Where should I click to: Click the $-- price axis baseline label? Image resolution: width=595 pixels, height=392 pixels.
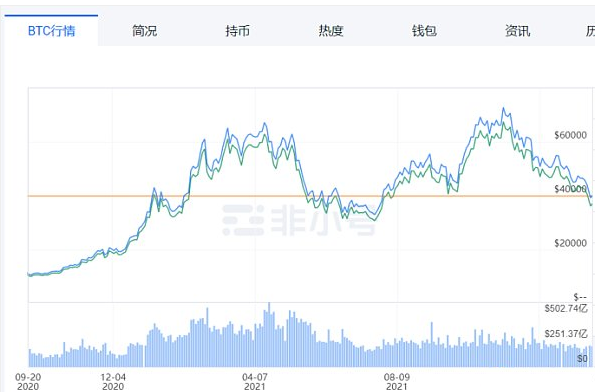pos(580,297)
